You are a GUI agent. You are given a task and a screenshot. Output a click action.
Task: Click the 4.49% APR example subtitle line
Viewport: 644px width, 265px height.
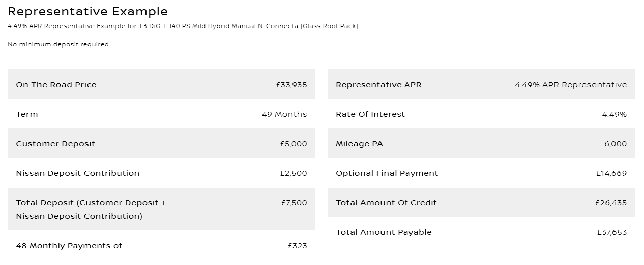pos(183,26)
